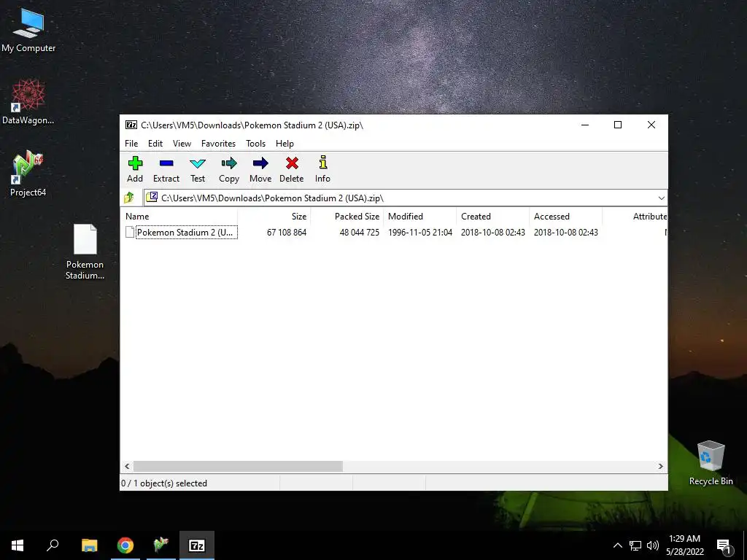Click the scrollbar right arrow
This screenshot has height=560, width=747.
click(661, 466)
